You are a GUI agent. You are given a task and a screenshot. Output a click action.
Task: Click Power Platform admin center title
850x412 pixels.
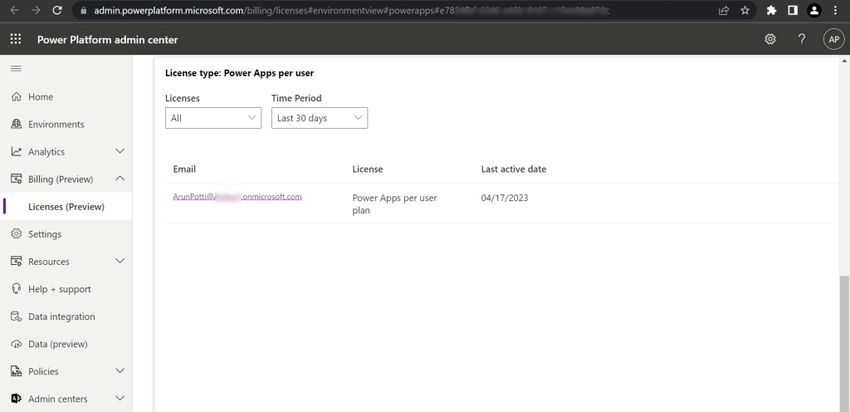pos(107,40)
